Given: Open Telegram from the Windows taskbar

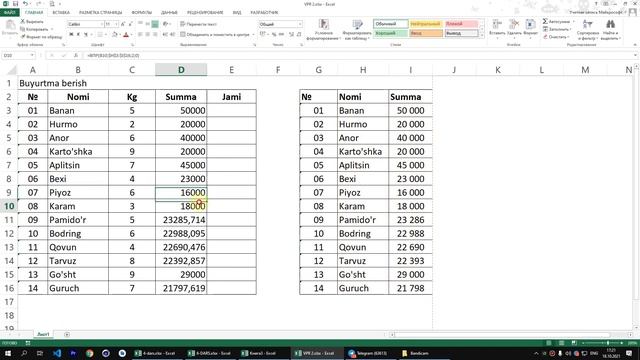Looking at the screenshot, I should 368,353.
